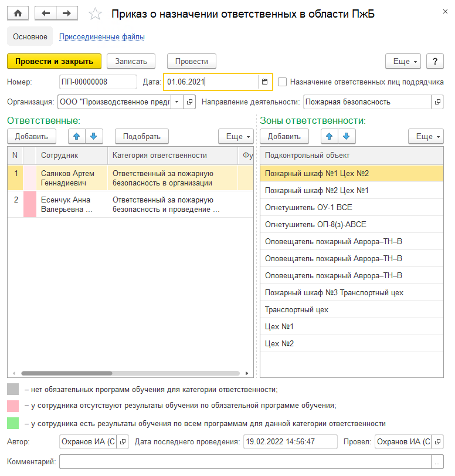The height and width of the screenshot is (476, 455).
Task: Select Пожарный шкаф №3 Транспортный цех
Action: [x=352, y=293]
